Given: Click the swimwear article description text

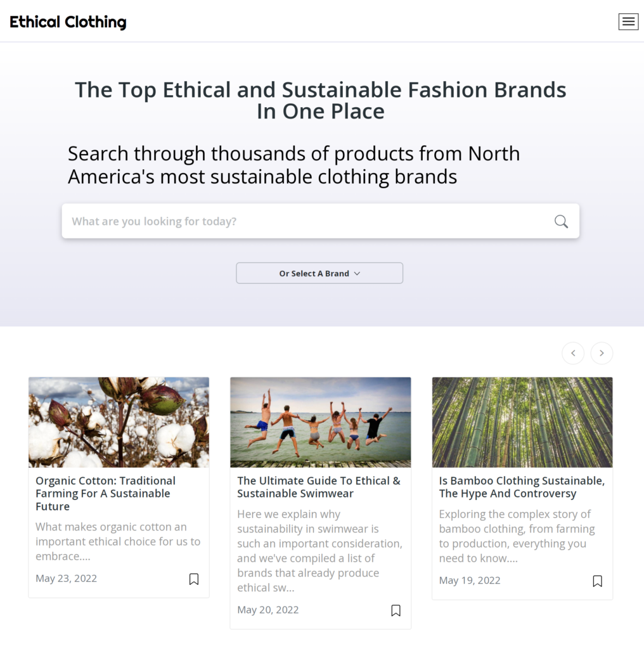Looking at the screenshot, I should tap(319, 551).
